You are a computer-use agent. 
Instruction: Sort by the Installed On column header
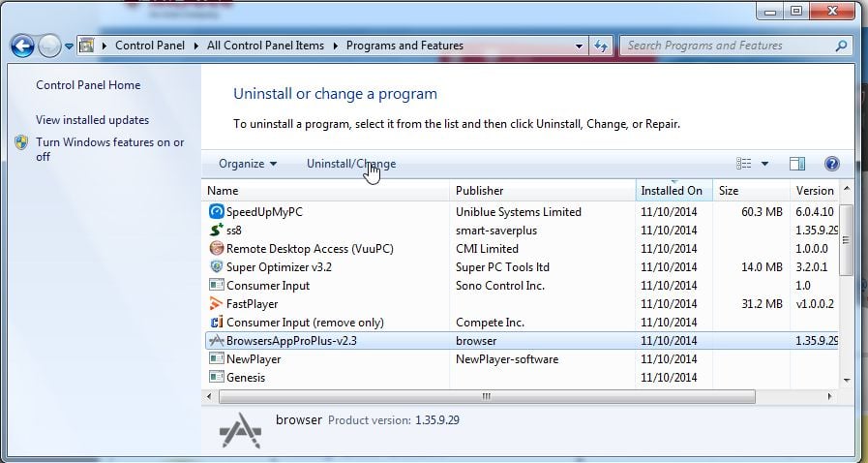pos(674,191)
